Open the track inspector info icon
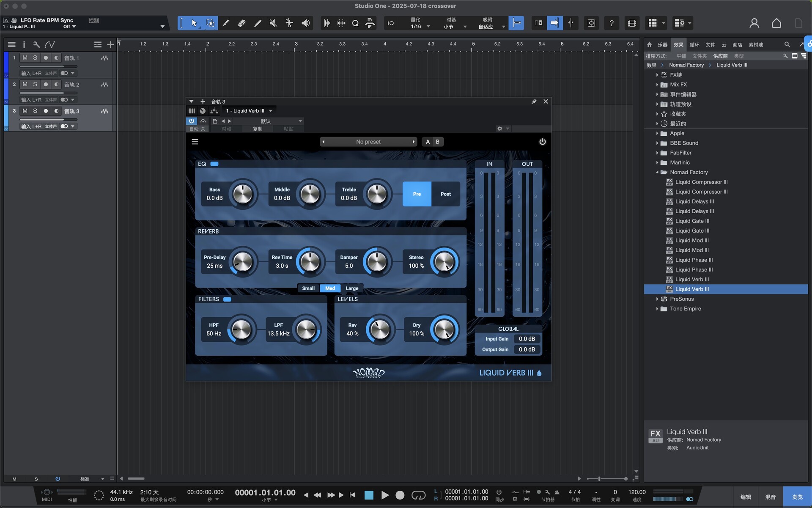 point(24,44)
